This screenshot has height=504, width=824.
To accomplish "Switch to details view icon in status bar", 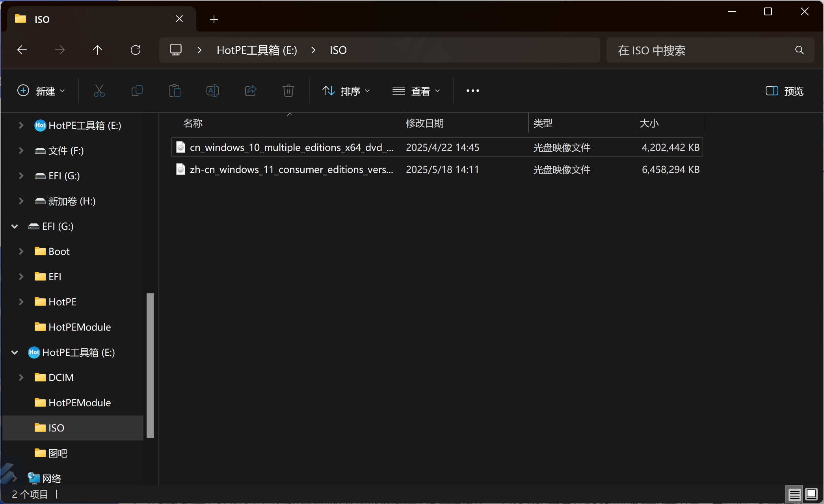I will click(795, 494).
